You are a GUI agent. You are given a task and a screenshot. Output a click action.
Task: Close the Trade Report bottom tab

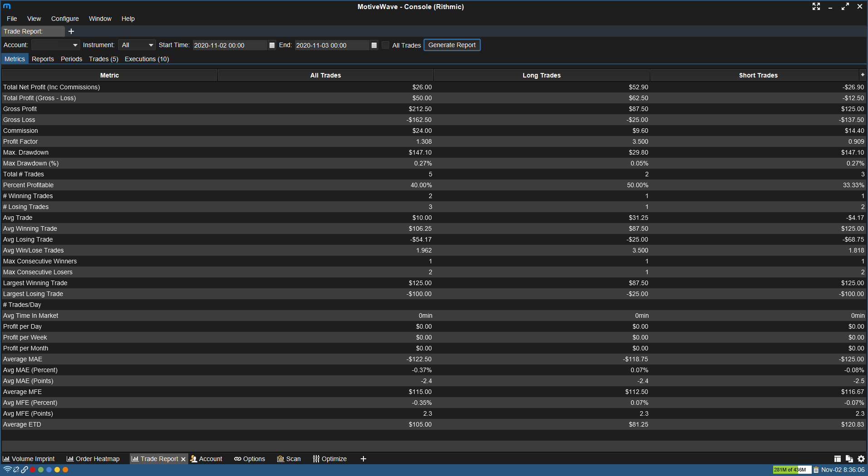point(183,459)
